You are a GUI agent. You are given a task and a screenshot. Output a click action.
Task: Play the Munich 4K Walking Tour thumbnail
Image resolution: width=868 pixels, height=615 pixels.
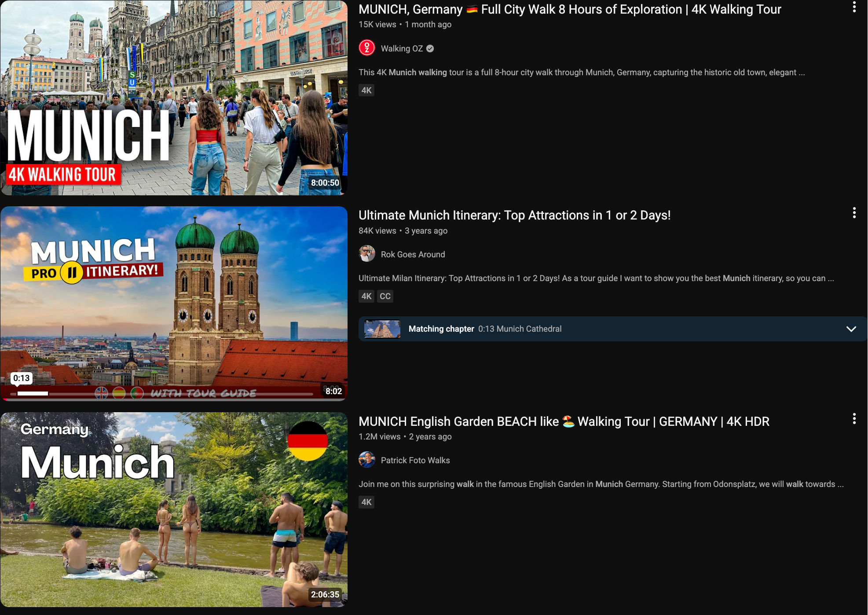point(174,98)
